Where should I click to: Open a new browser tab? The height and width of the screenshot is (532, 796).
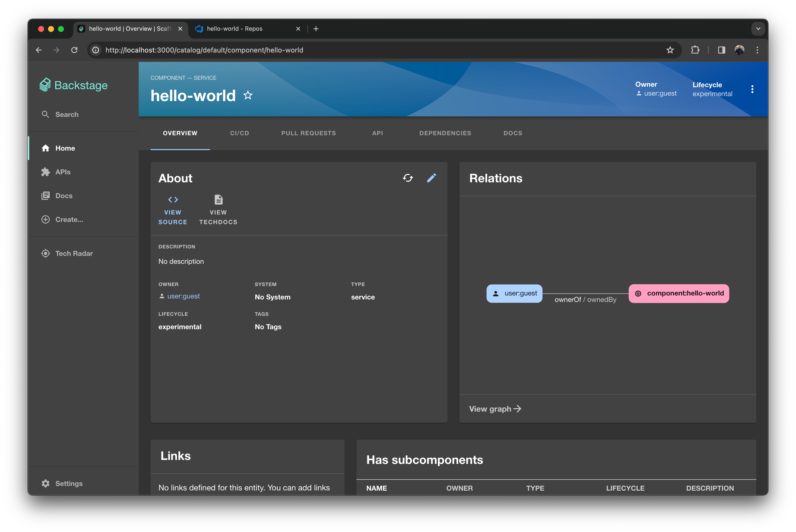[316, 29]
